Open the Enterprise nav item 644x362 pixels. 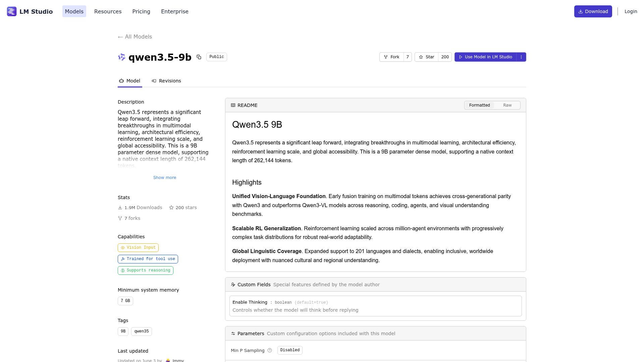pos(175,11)
